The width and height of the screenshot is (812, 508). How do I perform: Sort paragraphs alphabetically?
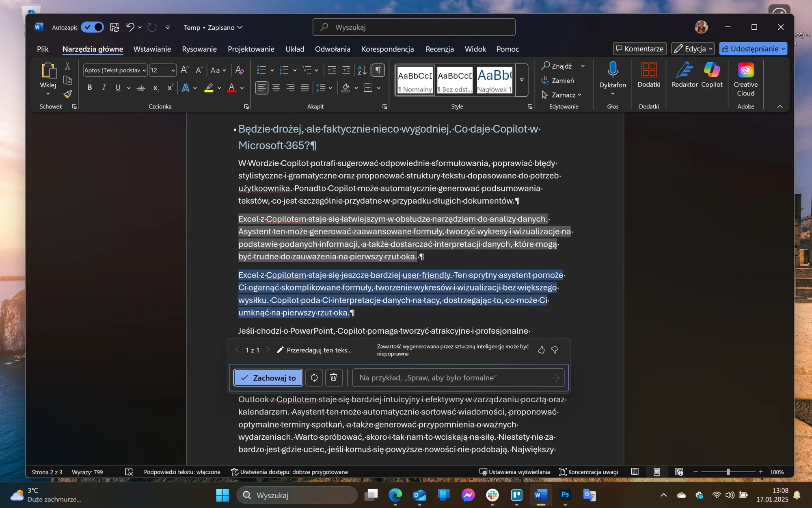362,70
